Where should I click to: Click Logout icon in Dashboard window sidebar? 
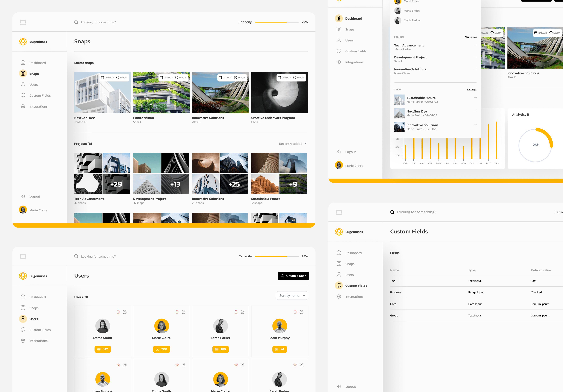(339, 152)
